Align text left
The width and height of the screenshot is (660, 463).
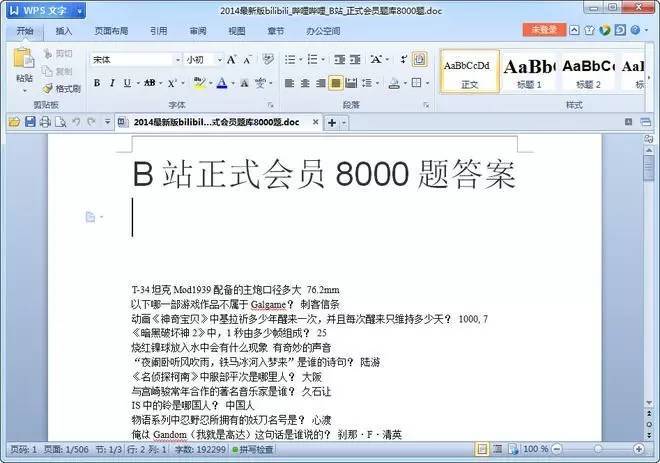click(x=289, y=83)
